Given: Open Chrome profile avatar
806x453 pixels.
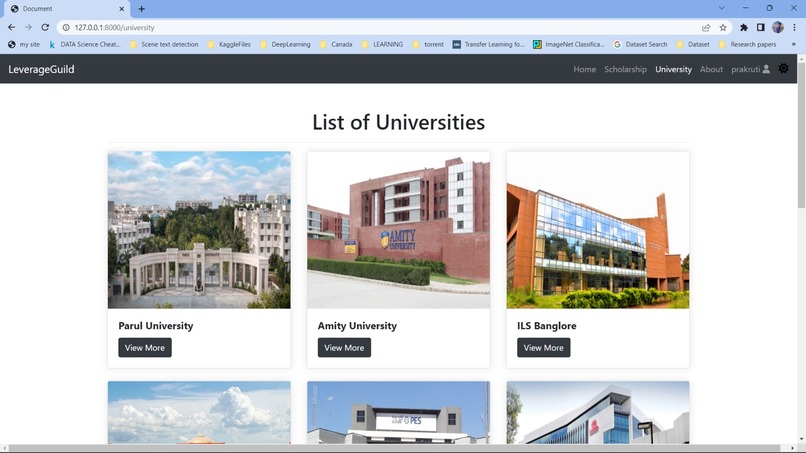Looking at the screenshot, I should pos(778,28).
